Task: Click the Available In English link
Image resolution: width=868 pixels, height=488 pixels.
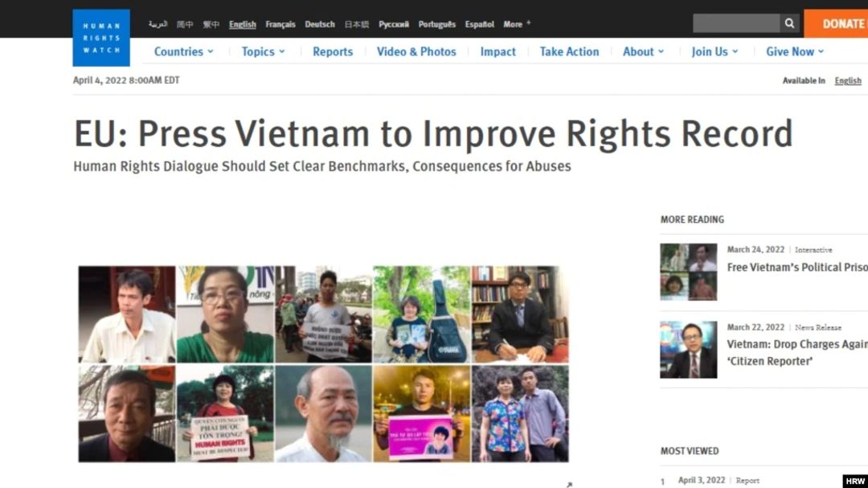Action: click(848, 80)
